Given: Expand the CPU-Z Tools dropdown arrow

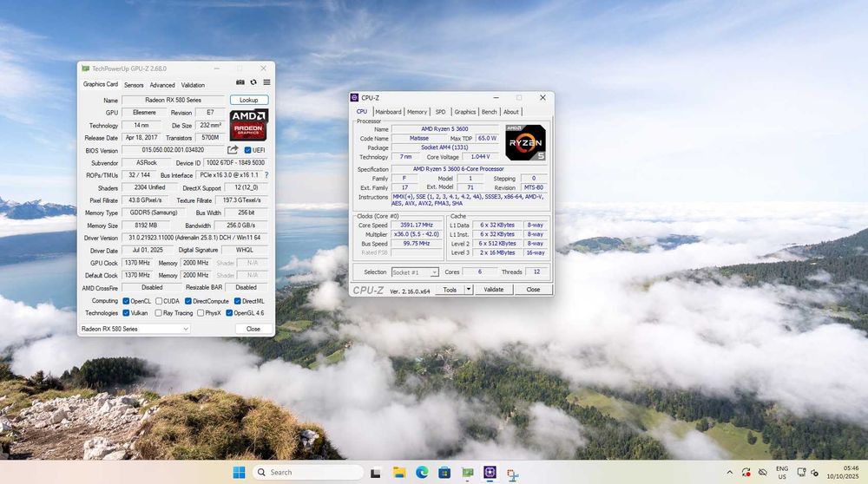Looking at the screenshot, I should (469, 290).
